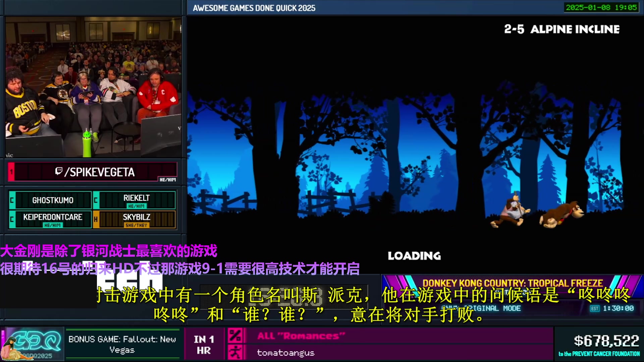This screenshot has height=362, width=644.
Task: Click the AGDQ2025 hashtag under GDQ logo
Action: point(36,356)
